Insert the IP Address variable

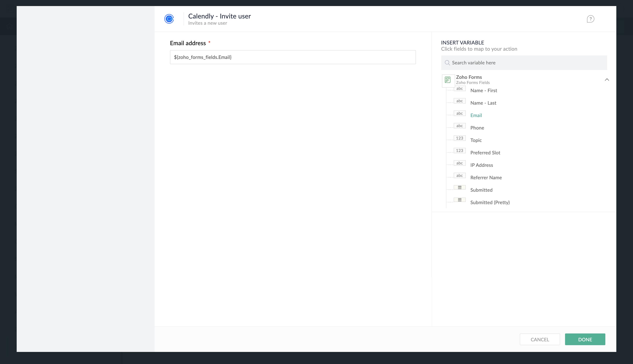[481, 165]
